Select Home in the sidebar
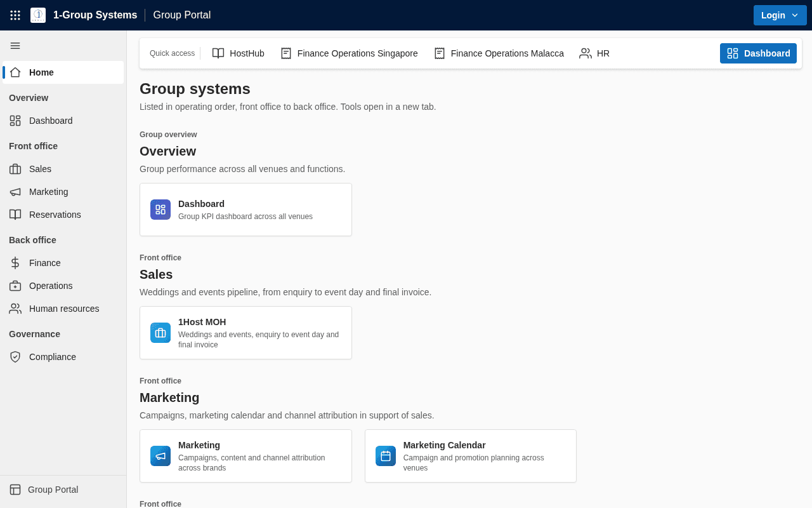This screenshot has width=812, height=508. coord(63,72)
